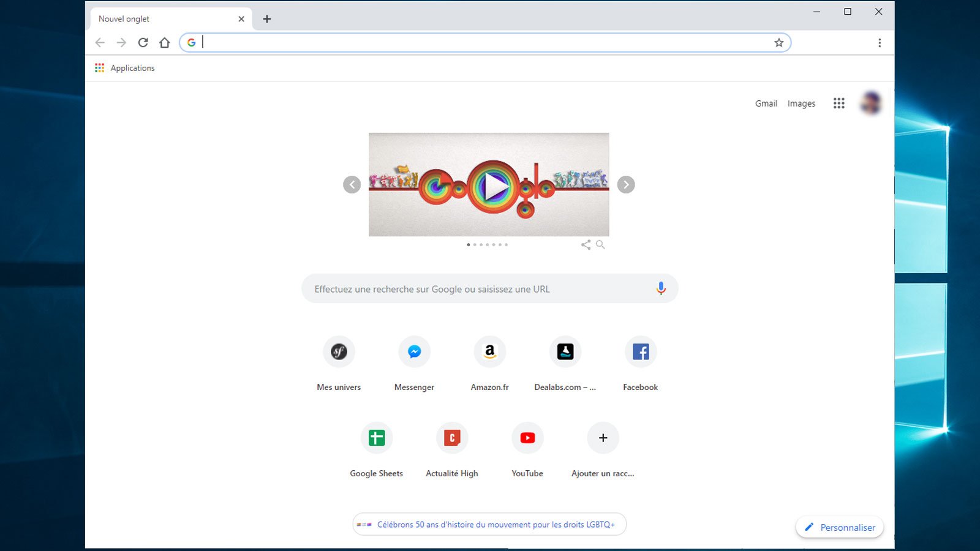Open a new tab with the plus button
Screen dimensions: 980x551
(267, 19)
